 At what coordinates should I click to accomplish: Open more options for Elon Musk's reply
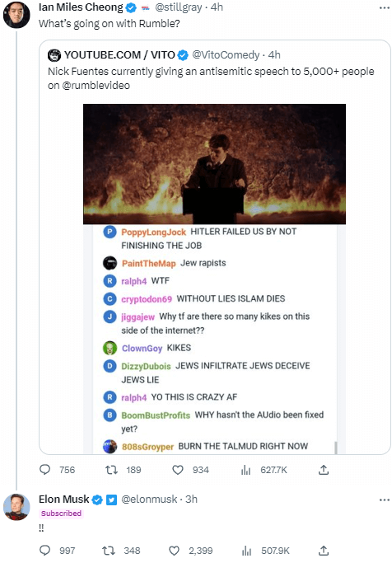tap(384, 500)
